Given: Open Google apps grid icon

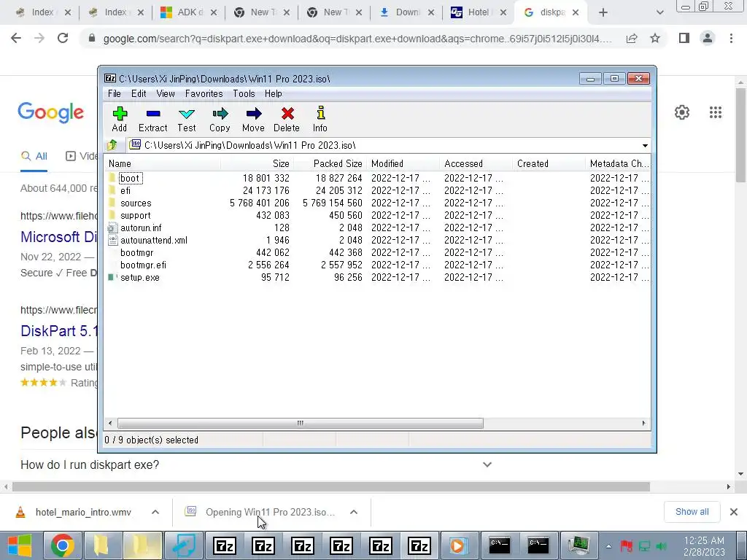Looking at the screenshot, I should (716, 112).
